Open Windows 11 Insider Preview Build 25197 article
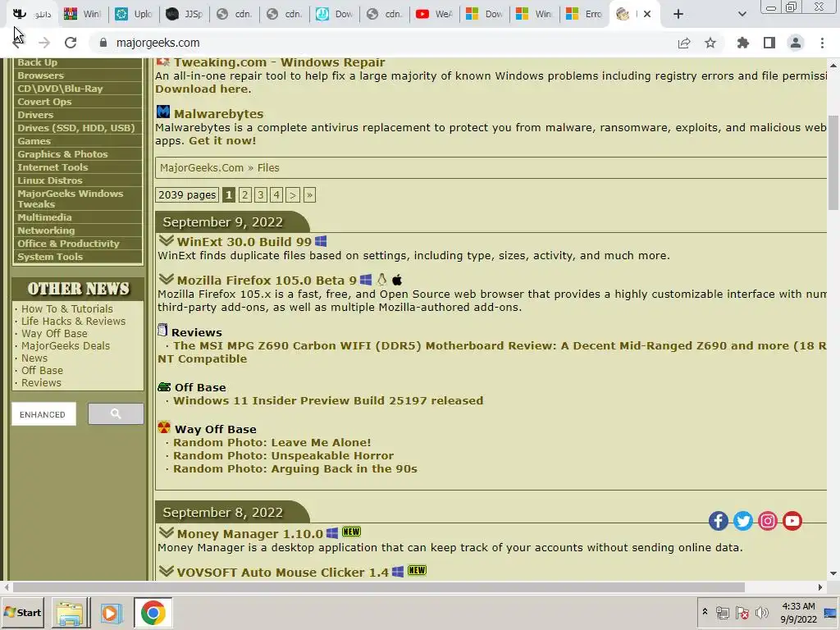 [x=328, y=400]
